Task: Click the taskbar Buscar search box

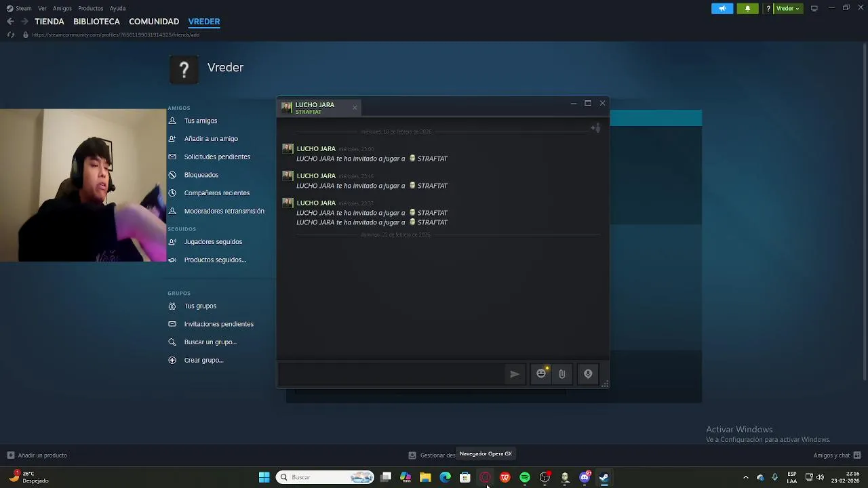Action: pos(325,478)
